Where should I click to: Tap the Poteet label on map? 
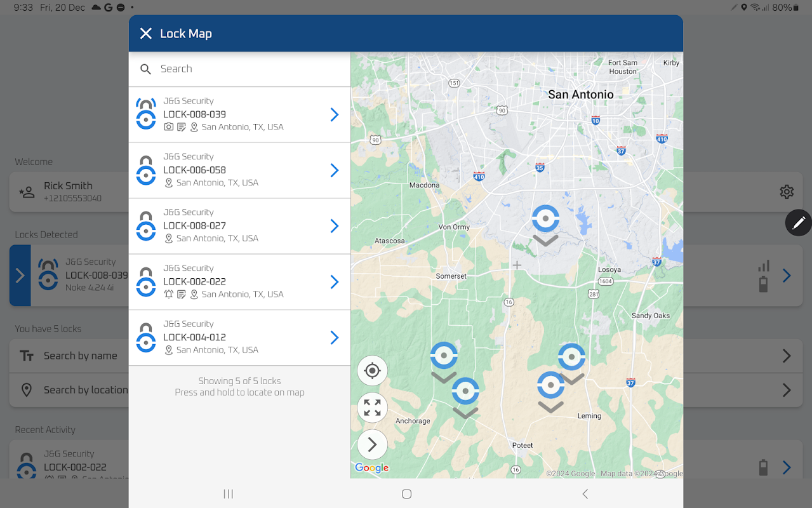point(522,445)
